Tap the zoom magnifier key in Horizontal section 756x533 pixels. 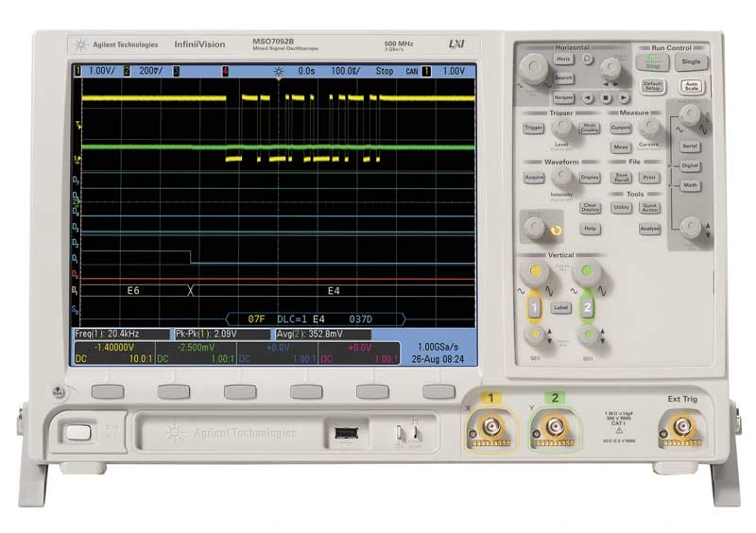(x=587, y=59)
